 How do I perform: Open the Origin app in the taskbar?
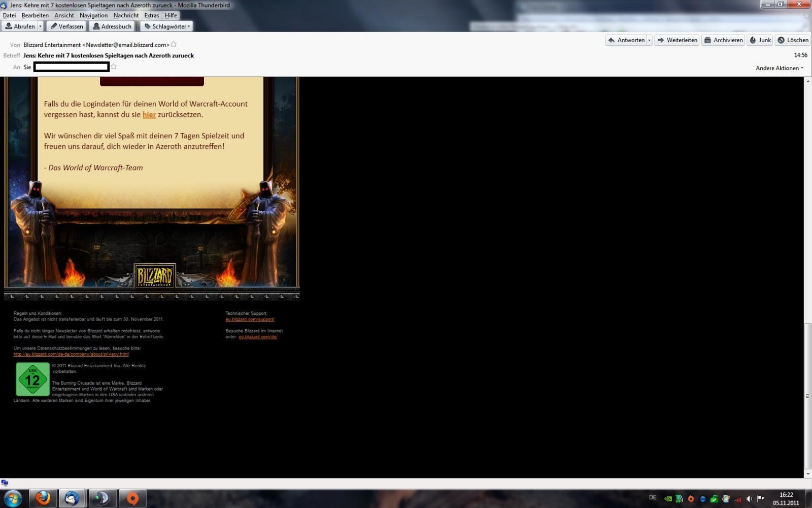(x=132, y=498)
